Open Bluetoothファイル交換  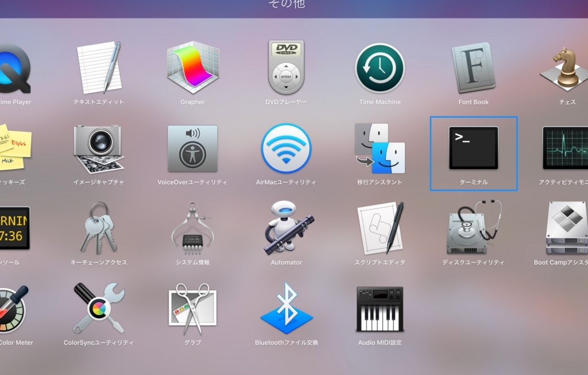pyautogui.click(x=287, y=308)
